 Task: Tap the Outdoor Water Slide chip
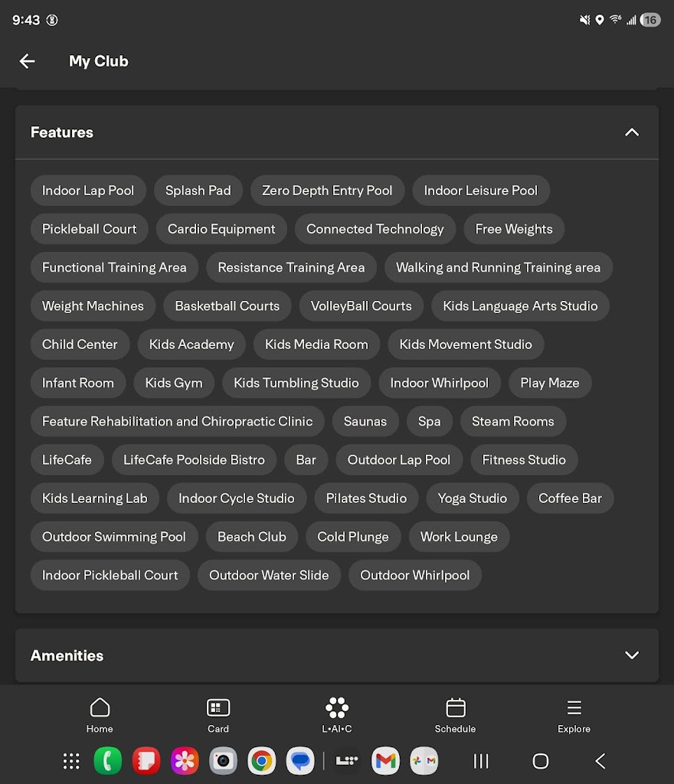[x=269, y=575]
